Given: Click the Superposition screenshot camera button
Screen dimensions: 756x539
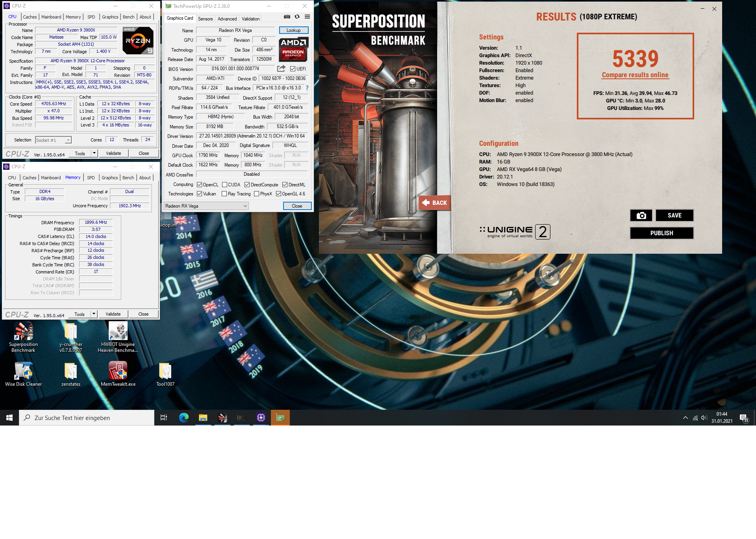Looking at the screenshot, I should coord(641,215).
